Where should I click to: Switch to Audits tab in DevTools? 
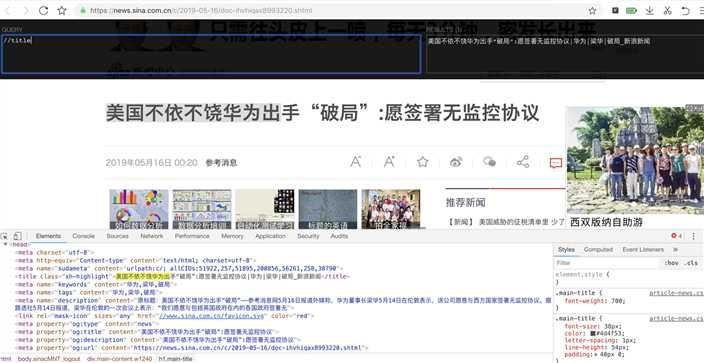click(x=339, y=236)
